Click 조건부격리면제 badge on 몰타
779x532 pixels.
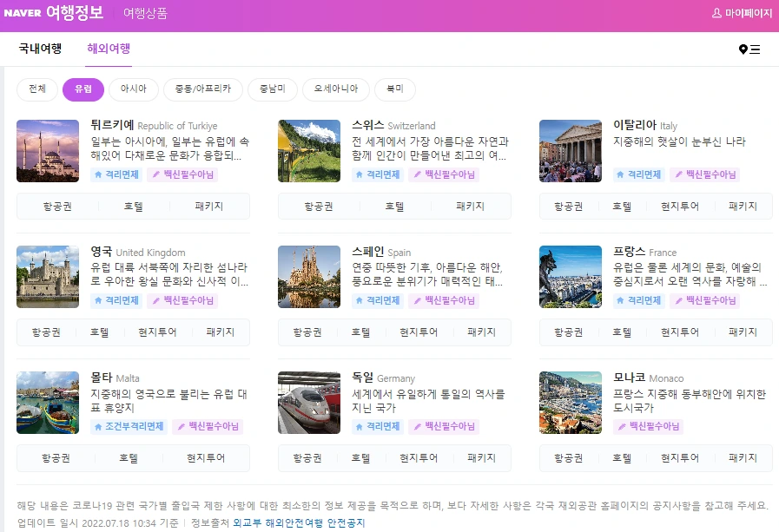click(129, 426)
